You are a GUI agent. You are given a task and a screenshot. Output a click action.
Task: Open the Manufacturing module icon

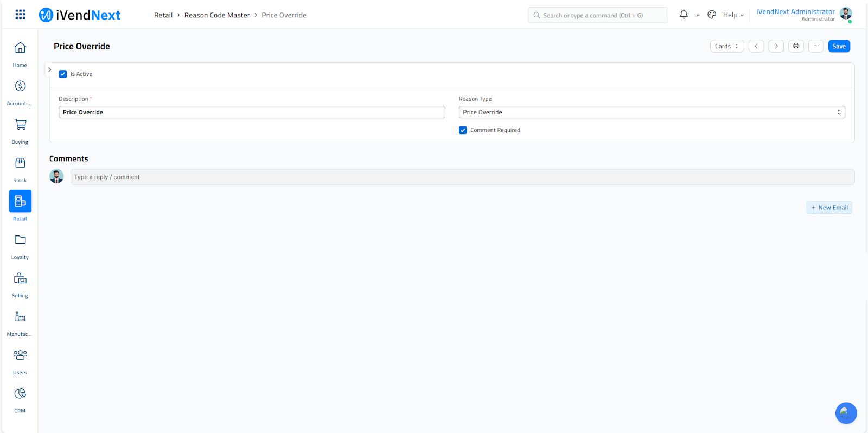coord(20,317)
